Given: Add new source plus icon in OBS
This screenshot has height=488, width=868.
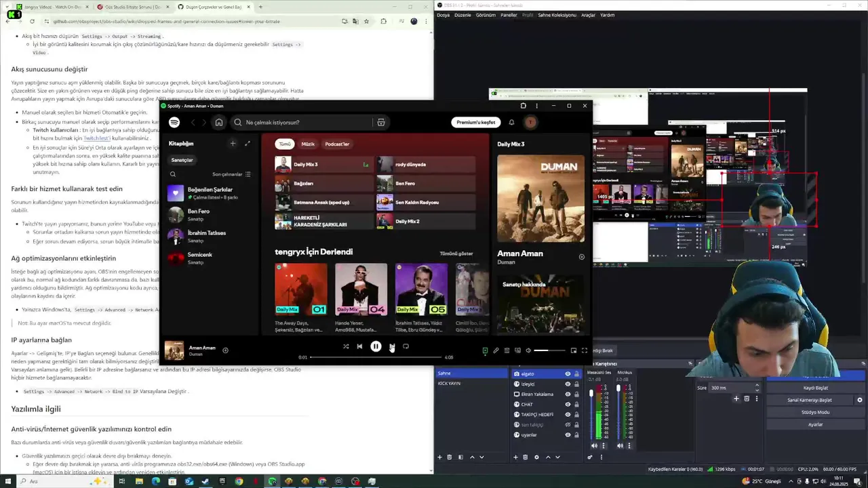Looking at the screenshot, I should (x=515, y=457).
